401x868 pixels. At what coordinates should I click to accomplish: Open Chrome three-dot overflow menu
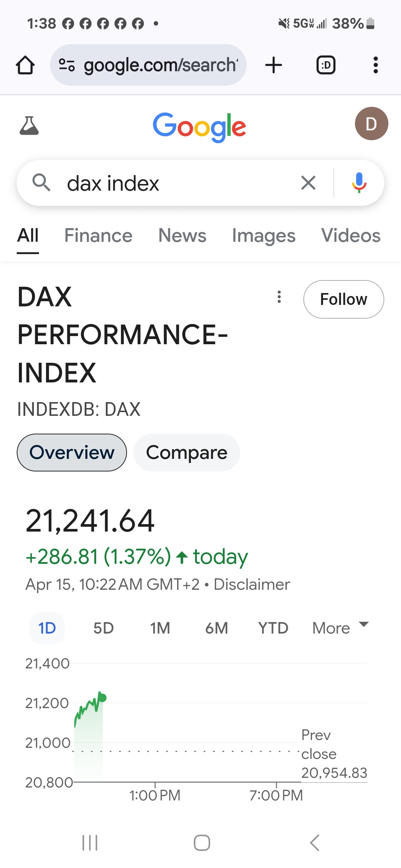click(375, 65)
